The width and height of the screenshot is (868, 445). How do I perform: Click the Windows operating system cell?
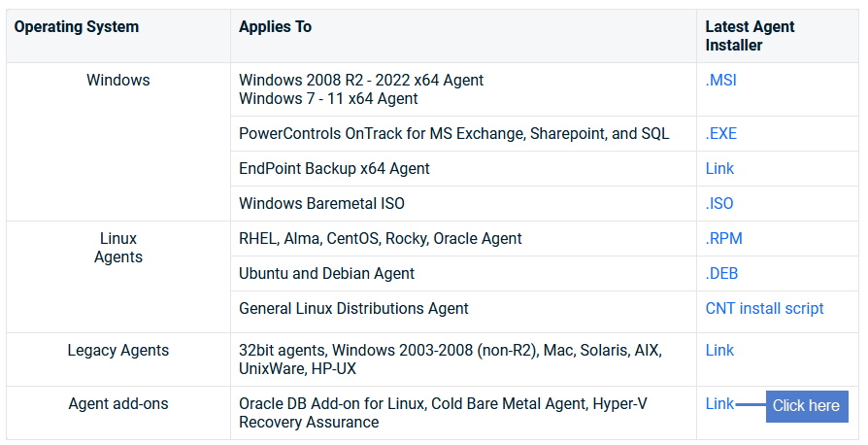(x=117, y=81)
